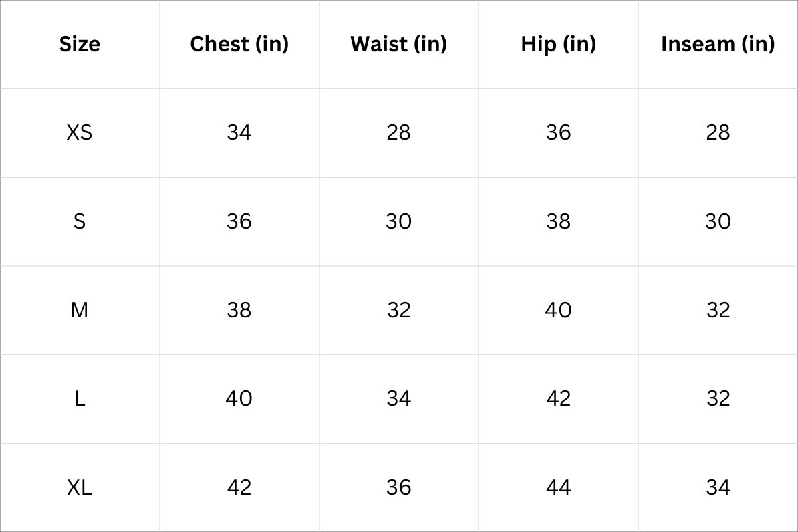Select the Waist (in) header cell
This screenshot has width=798, height=532.
coord(399,44)
